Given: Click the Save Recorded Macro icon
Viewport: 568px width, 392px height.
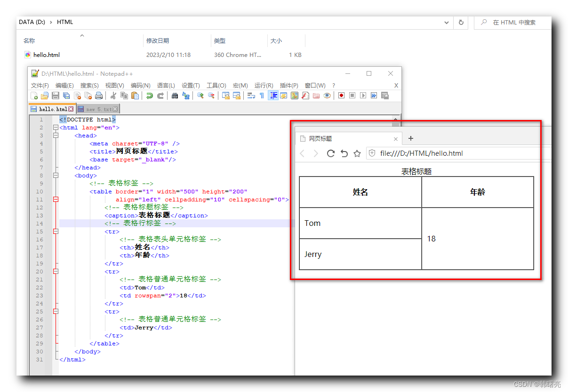Looking at the screenshot, I should coord(385,96).
